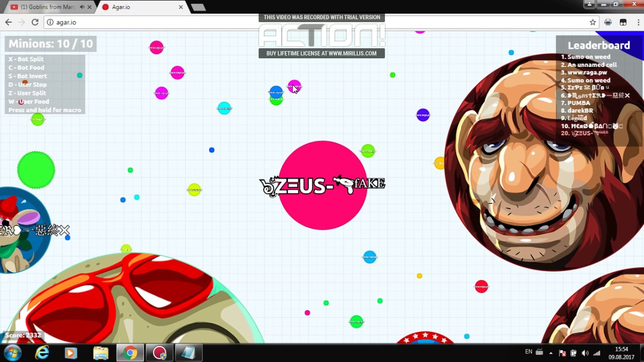Show hidden system tray icons
This screenshot has height=362, width=644.
(551, 353)
